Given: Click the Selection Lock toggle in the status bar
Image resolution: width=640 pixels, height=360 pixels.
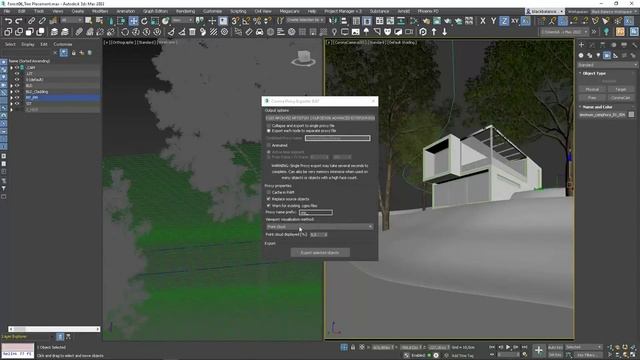Looking at the screenshot, I should pos(353,347).
